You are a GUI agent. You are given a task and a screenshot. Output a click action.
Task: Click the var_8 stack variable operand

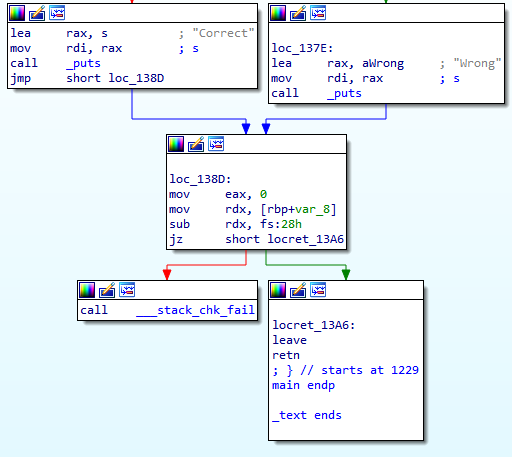point(312,209)
